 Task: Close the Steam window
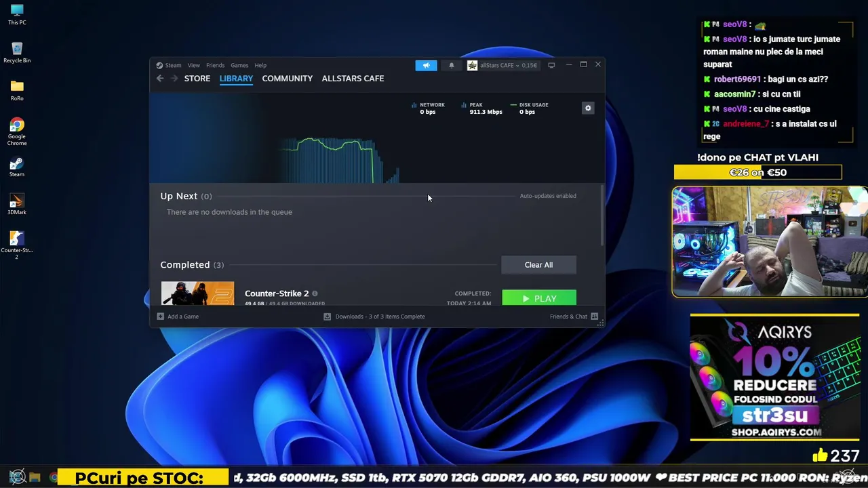pos(597,65)
